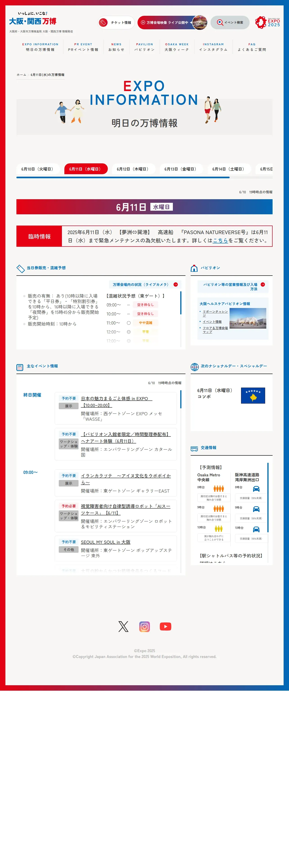The image size is (289, 868).
Task: Select the 6月10日（火曜日） date tab
Action: (38, 169)
